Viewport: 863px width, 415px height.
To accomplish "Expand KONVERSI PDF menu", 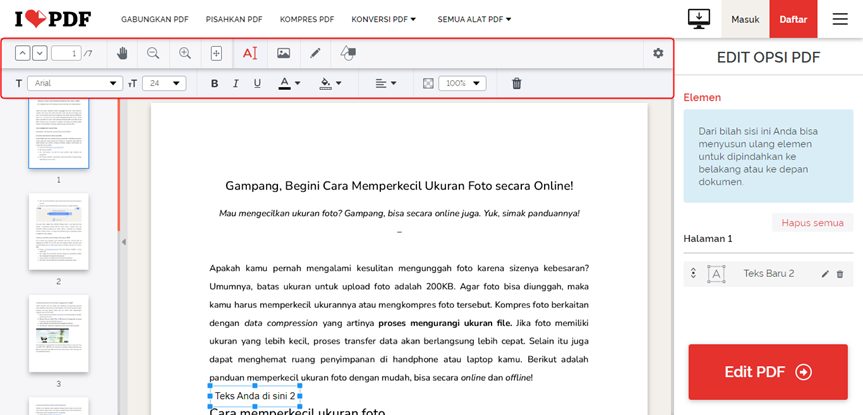I will pyautogui.click(x=384, y=19).
